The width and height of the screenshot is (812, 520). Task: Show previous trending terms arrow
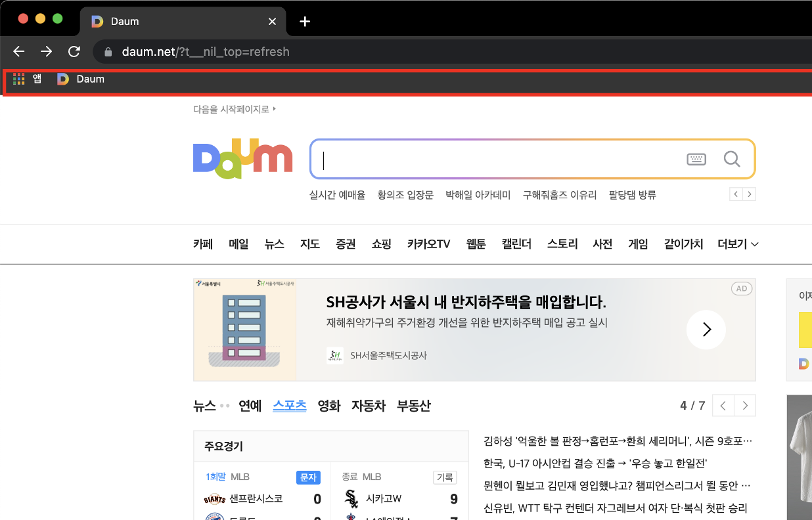736,194
